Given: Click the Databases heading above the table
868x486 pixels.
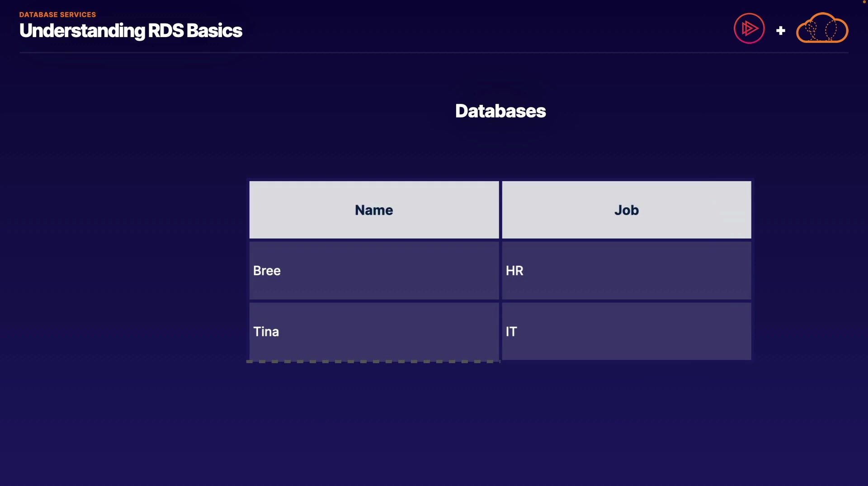Looking at the screenshot, I should pos(500,111).
